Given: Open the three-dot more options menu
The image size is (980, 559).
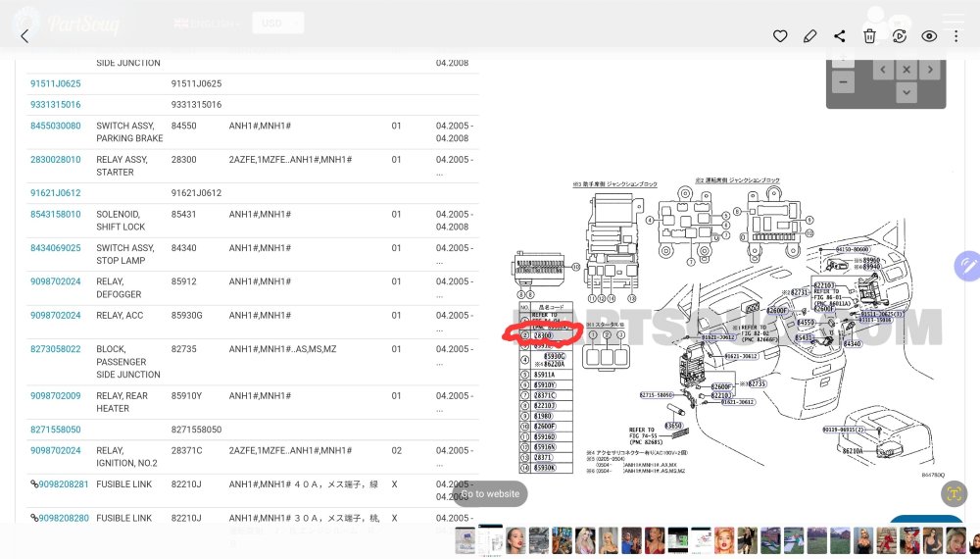Looking at the screenshot, I should (955, 36).
